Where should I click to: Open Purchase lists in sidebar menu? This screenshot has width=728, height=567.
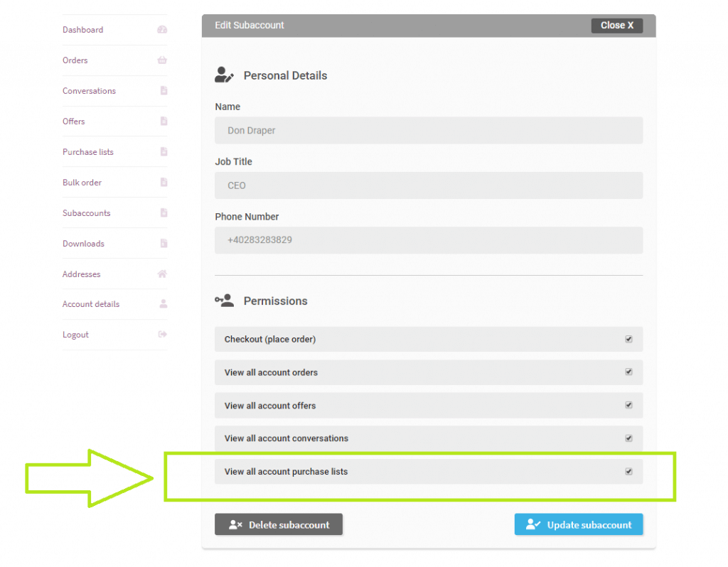(87, 152)
